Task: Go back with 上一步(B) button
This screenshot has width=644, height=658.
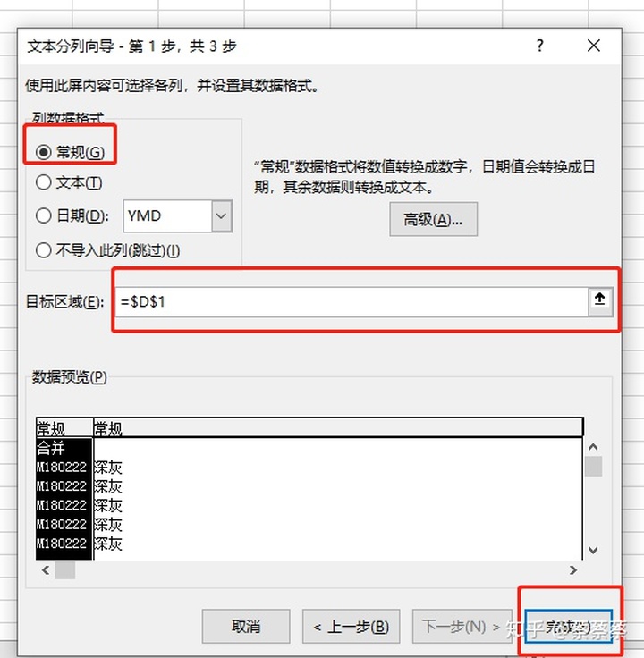Action: coord(351,627)
